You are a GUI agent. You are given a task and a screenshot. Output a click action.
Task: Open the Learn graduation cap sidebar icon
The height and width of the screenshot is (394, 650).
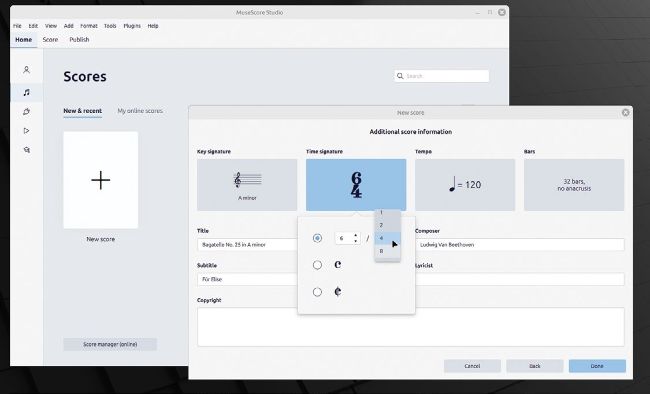[x=27, y=150]
